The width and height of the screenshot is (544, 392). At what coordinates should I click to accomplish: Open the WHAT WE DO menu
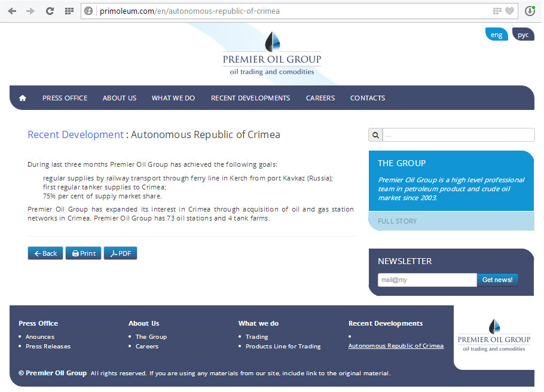click(173, 98)
